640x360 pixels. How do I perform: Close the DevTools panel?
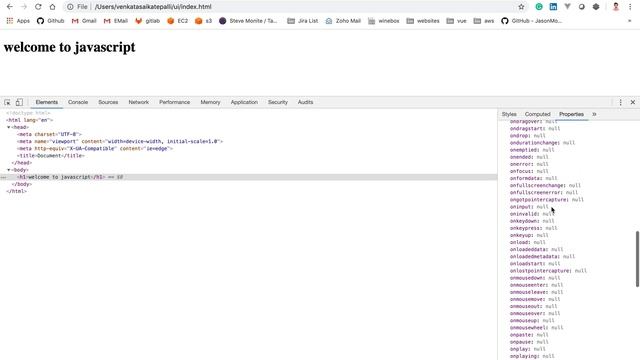point(633,102)
